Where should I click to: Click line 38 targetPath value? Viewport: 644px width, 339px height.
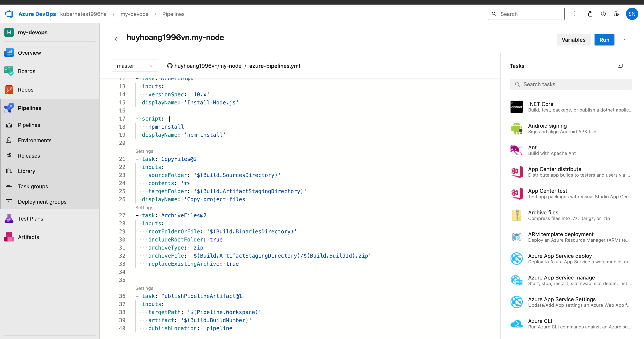(224, 312)
